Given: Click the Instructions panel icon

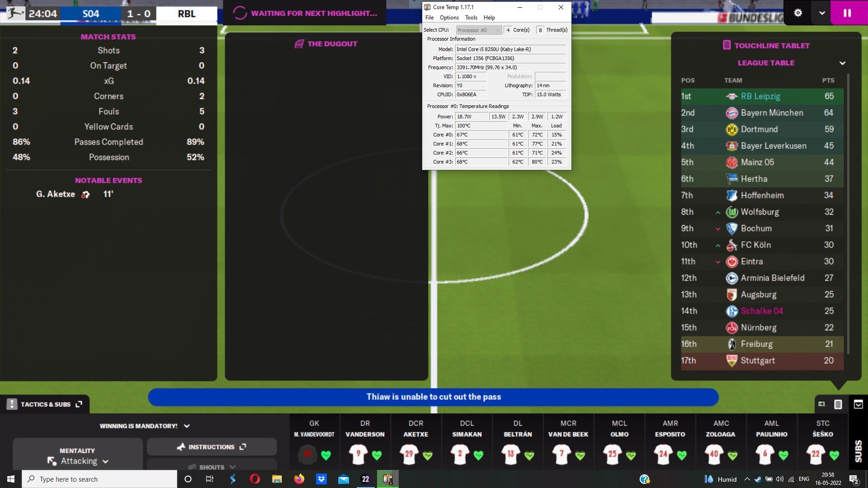Looking at the screenshot, I should pyautogui.click(x=243, y=446).
